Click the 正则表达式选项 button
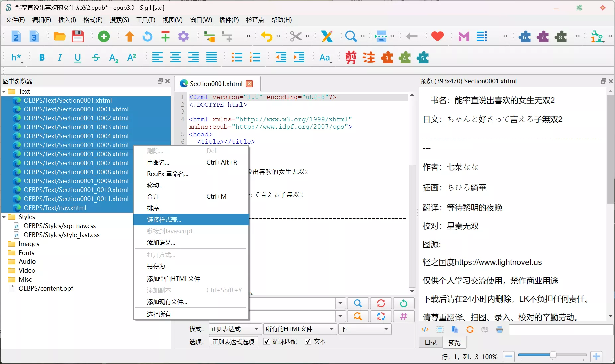Image resolution: width=615 pixels, height=364 pixels. (x=233, y=342)
